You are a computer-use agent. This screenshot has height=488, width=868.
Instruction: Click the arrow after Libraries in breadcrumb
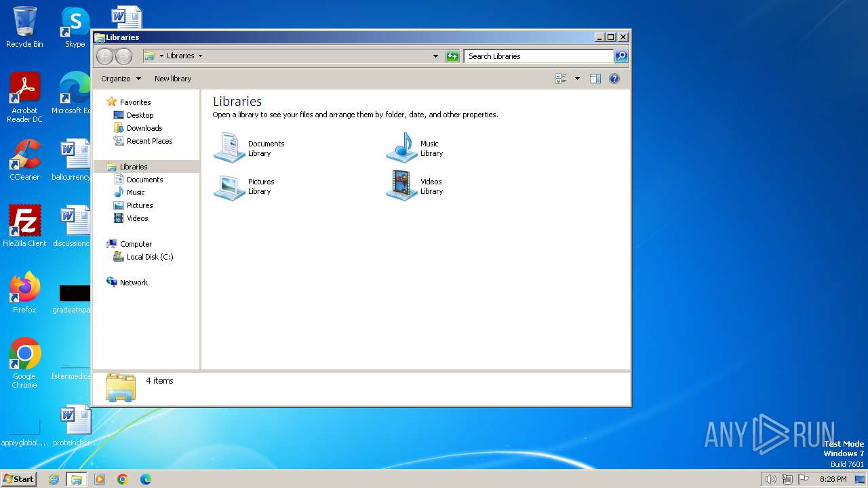coord(200,56)
